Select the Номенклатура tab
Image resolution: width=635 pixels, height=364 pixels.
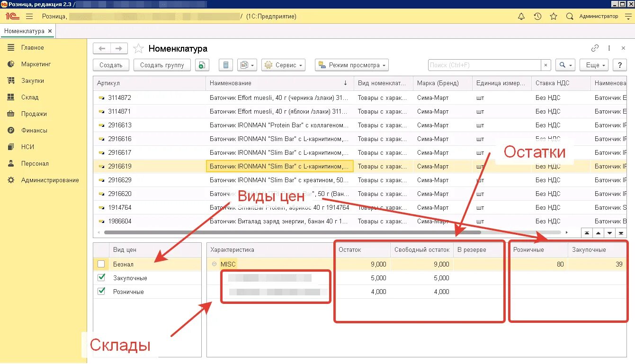tap(24, 31)
